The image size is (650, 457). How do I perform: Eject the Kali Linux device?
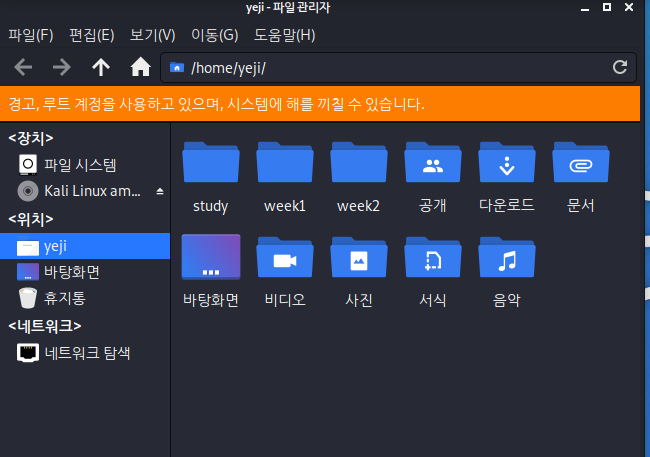coord(160,191)
